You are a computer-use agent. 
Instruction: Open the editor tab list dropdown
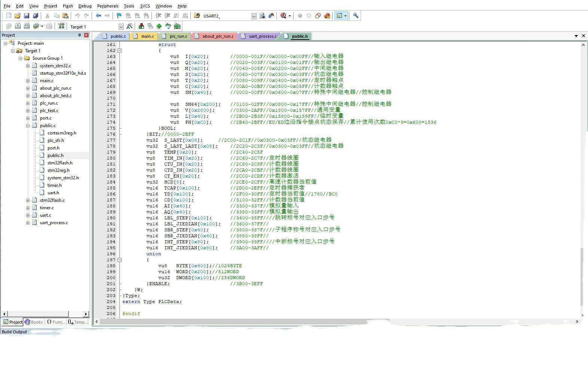tap(576, 36)
